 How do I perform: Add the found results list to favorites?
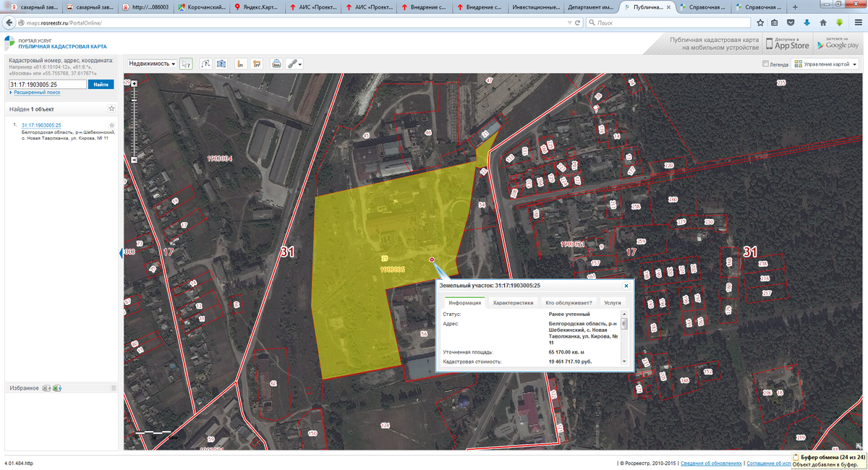pos(111,109)
